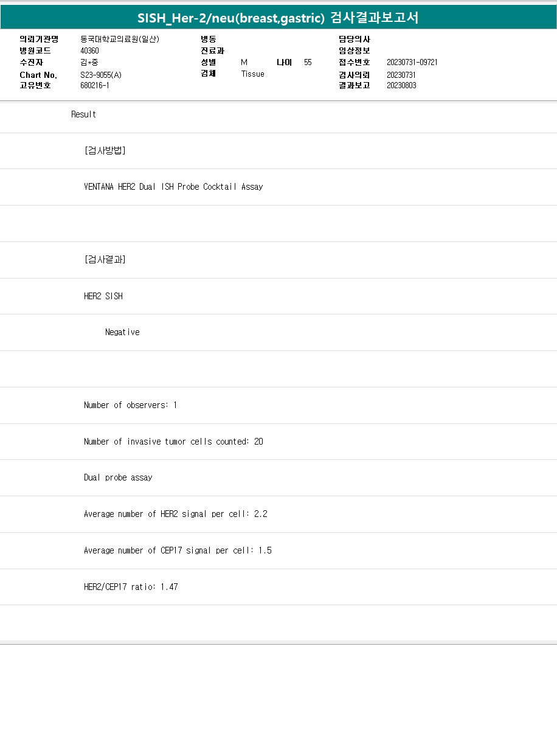Image resolution: width=557 pixels, height=756 pixels.
Task: Select the patient age value 55
Action: pyautogui.click(x=308, y=63)
